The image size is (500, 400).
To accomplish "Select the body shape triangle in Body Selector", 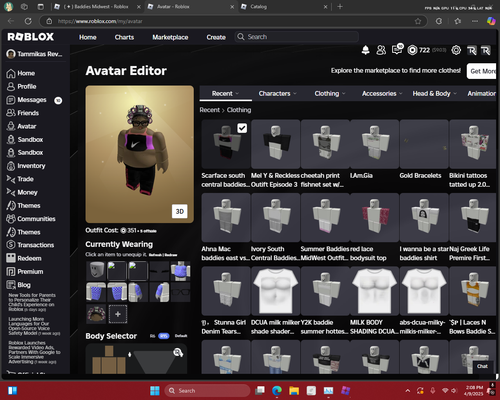I will [153, 362].
